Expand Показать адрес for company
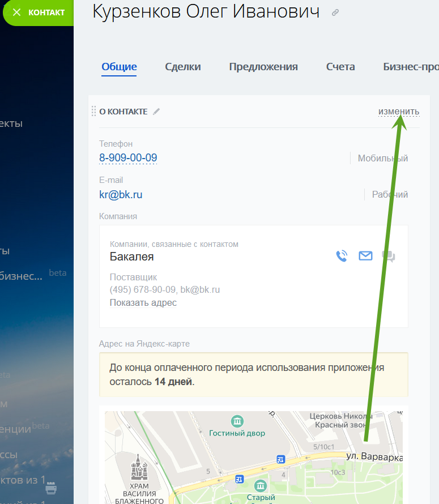The height and width of the screenshot is (504, 439). 143,302
